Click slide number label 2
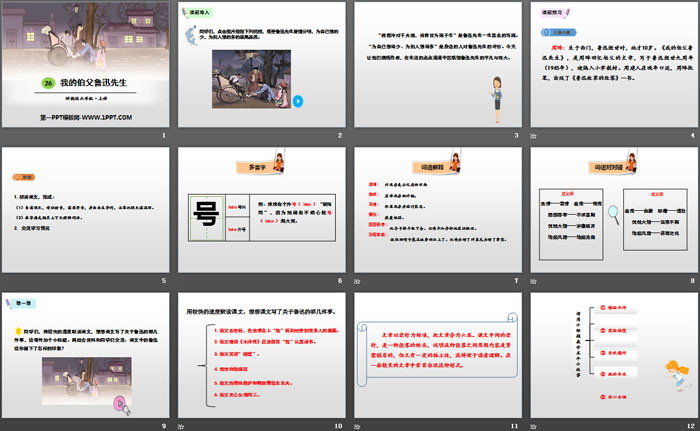700x431 pixels. 340,135
